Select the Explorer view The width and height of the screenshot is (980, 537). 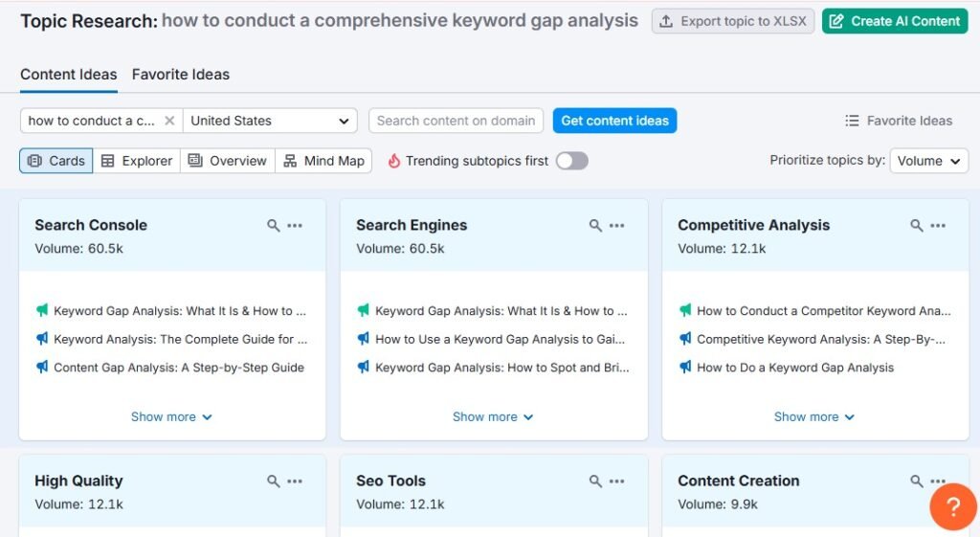(137, 161)
